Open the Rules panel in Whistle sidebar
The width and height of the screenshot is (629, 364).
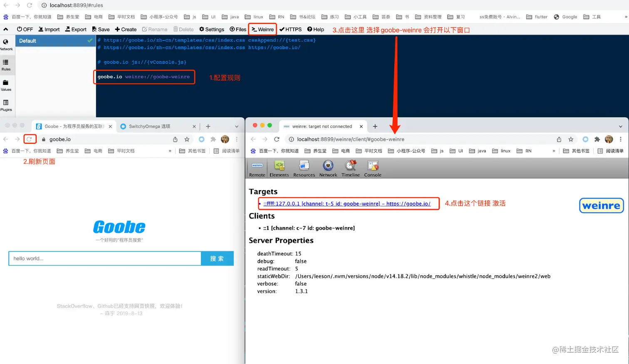coord(6,65)
